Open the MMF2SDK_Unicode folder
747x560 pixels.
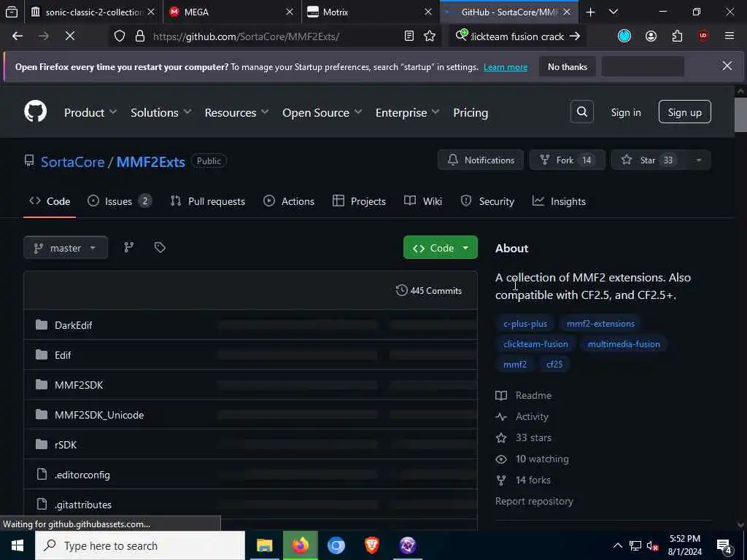(x=99, y=415)
